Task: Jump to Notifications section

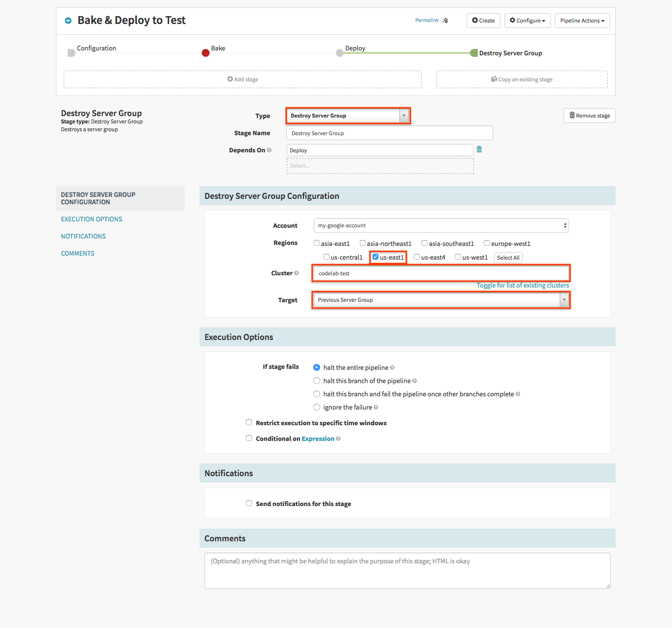Action: [83, 237]
